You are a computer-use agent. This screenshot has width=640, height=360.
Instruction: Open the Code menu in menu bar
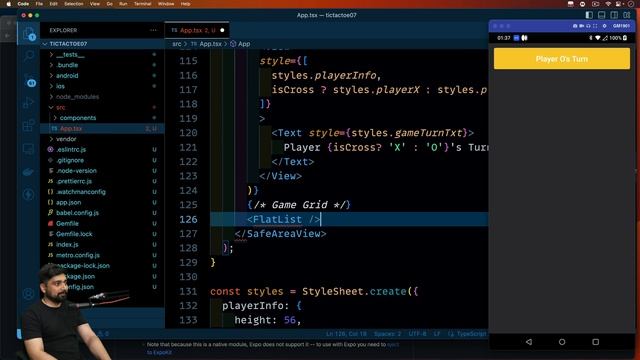tap(23, 4)
